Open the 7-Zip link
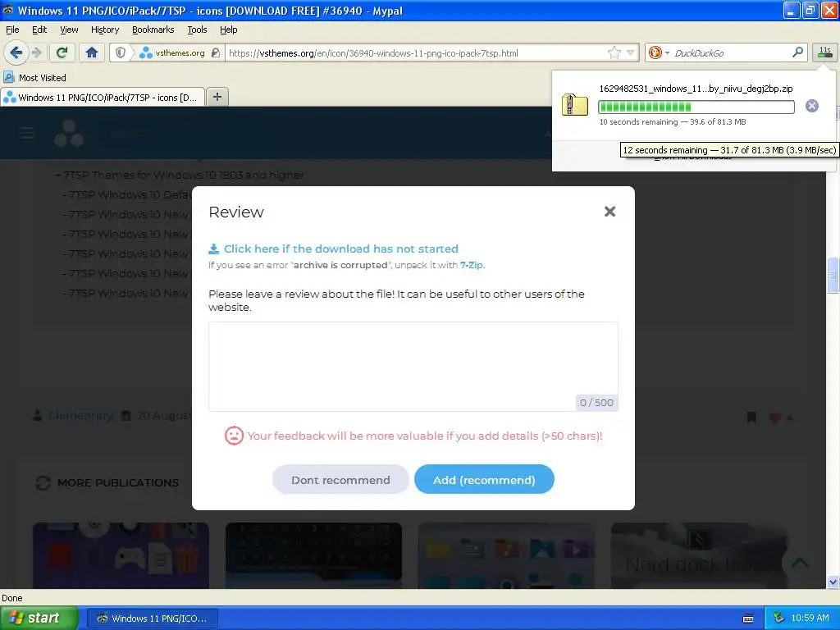 click(472, 265)
